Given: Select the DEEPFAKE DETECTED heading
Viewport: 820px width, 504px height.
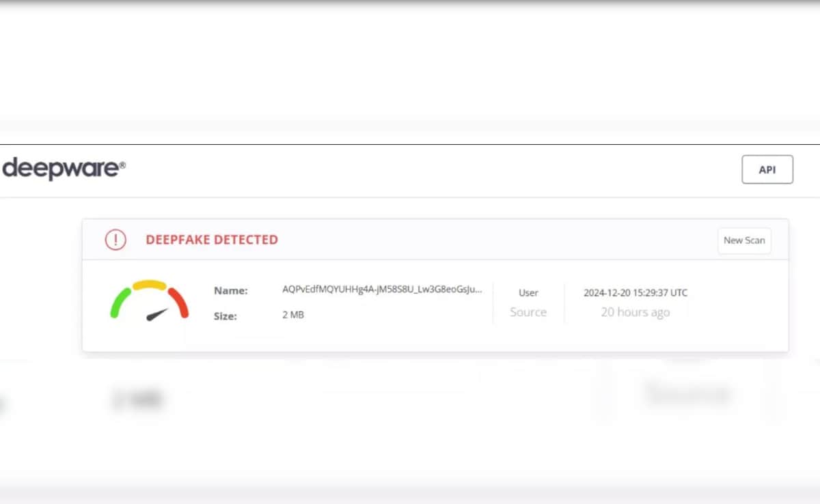Looking at the screenshot, I should 212,240.
